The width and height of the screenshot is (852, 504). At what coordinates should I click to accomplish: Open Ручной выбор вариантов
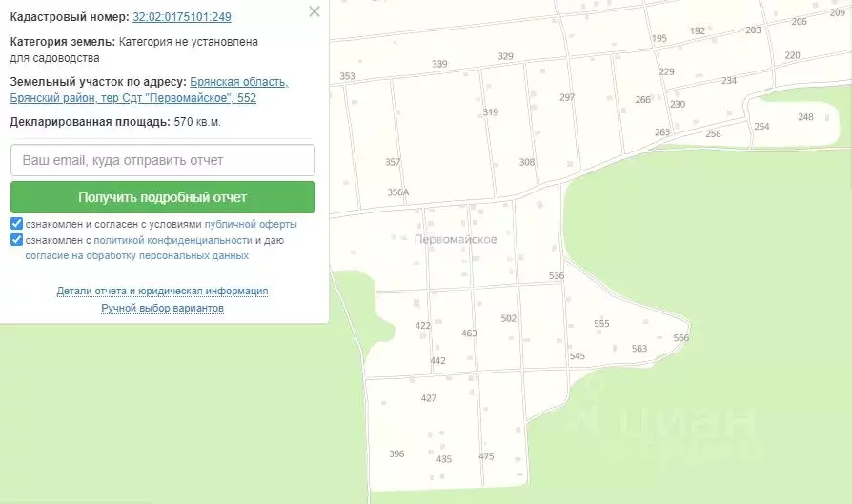pos(162,309)
